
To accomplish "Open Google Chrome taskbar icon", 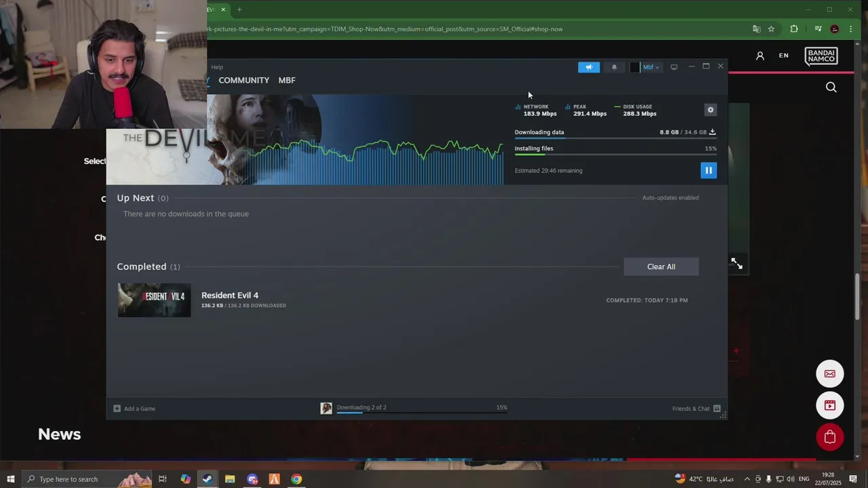I will 296,479.
